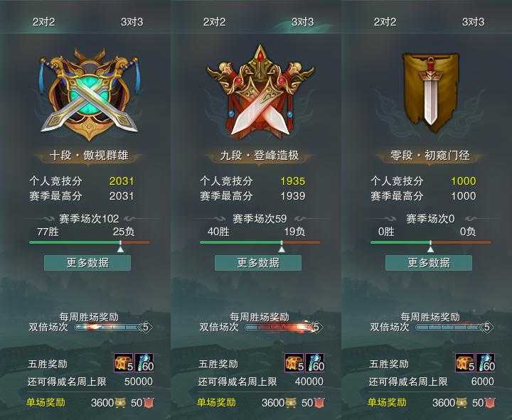Click red badge icon beside 50 in right panel
512x420 pixels.
[x=490, y=403]
